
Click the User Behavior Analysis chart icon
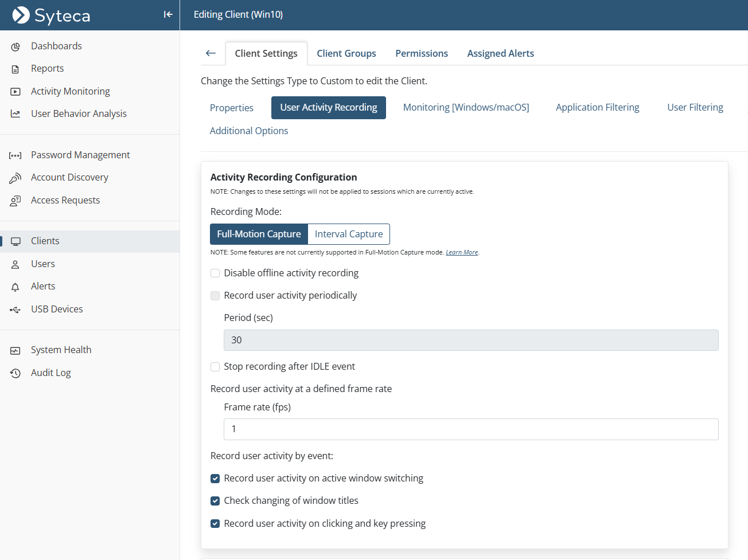[x=15, y=114]
